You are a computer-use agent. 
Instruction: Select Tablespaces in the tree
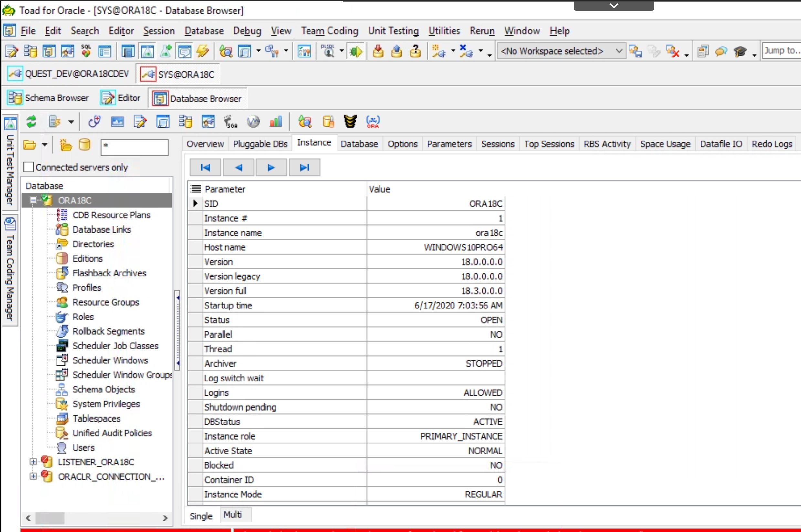(96, 418)
